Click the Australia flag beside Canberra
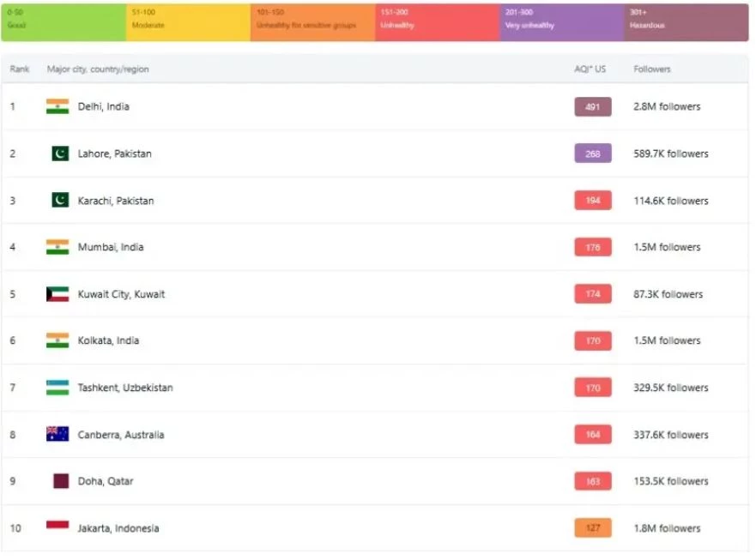The image size is (756, 560). (57, 434)
